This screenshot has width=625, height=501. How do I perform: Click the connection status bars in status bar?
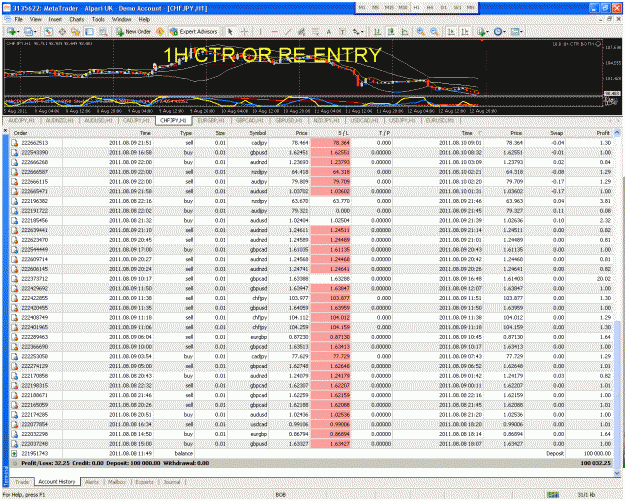click(x=553, y=495)
